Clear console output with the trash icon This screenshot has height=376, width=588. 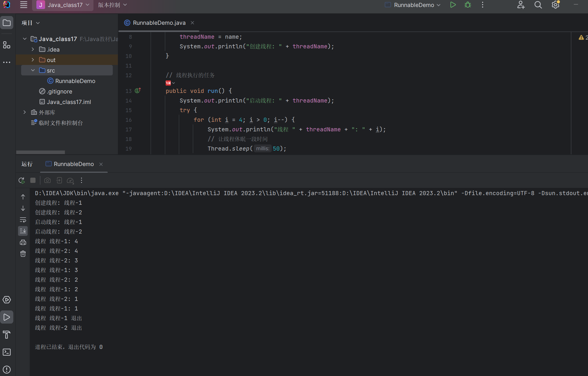click(23, 254)
